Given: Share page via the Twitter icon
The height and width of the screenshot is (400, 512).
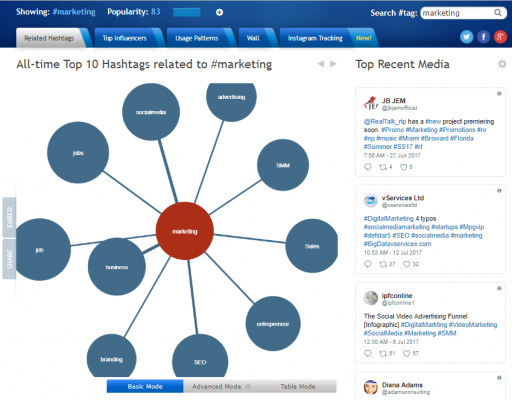Looking at the screenshot, I should [x=467, y=37].
